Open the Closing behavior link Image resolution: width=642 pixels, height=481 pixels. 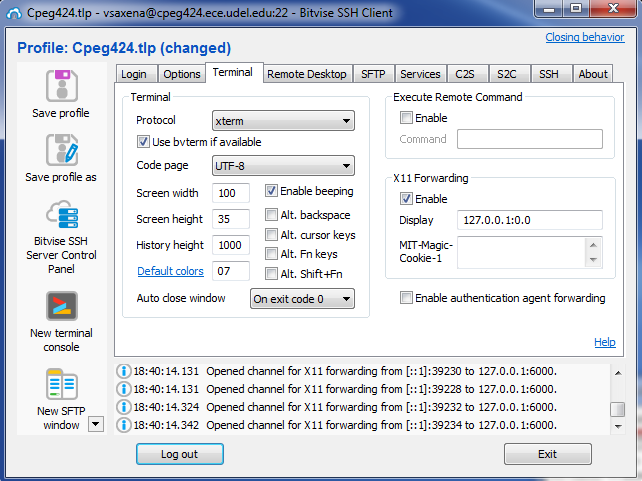tap(584, 38)
